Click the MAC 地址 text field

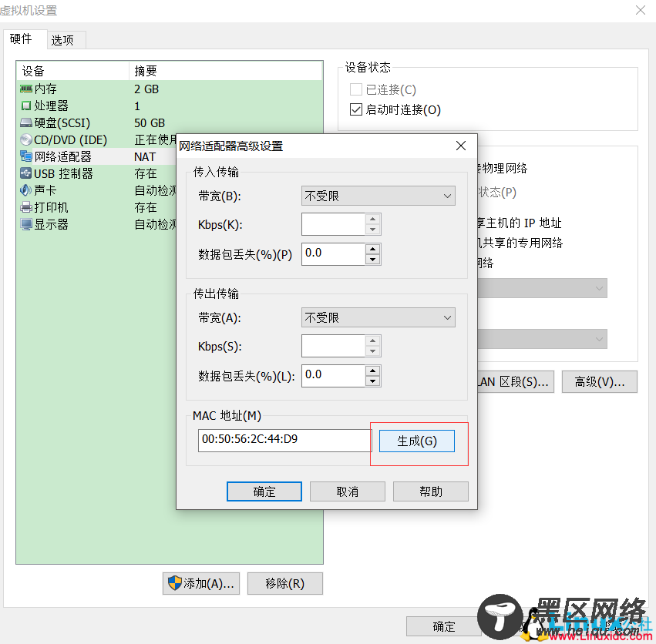[284, 440]
